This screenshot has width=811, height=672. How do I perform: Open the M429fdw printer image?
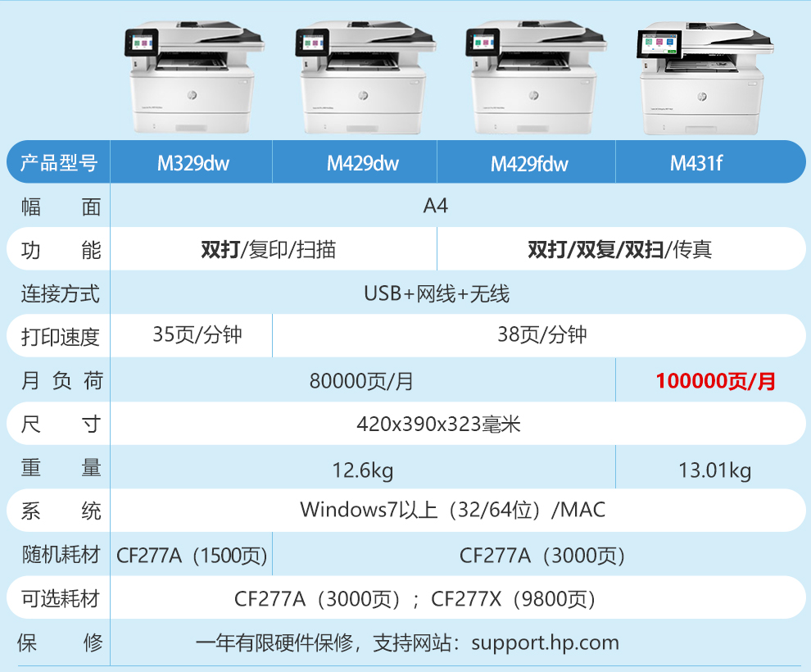[x=535, y=76]
